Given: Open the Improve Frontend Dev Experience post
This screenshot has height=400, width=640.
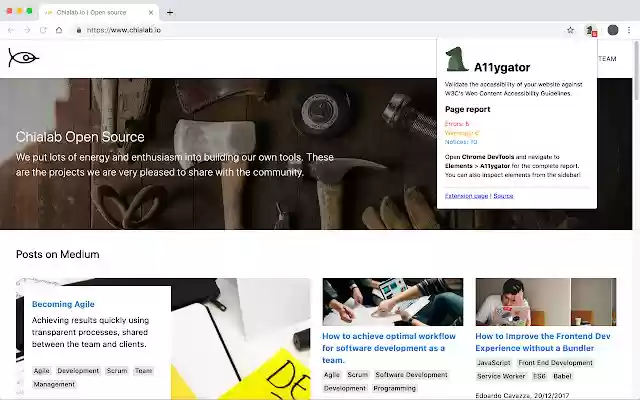Looking at the screenshot, I should click(x=542, y=342).
